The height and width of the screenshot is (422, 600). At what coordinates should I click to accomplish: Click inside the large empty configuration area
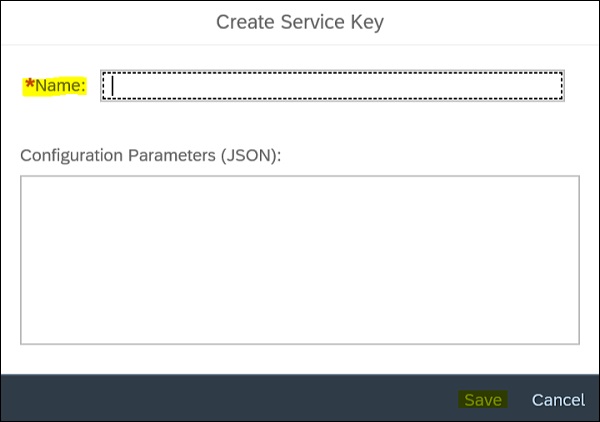[x=300, y=259]
